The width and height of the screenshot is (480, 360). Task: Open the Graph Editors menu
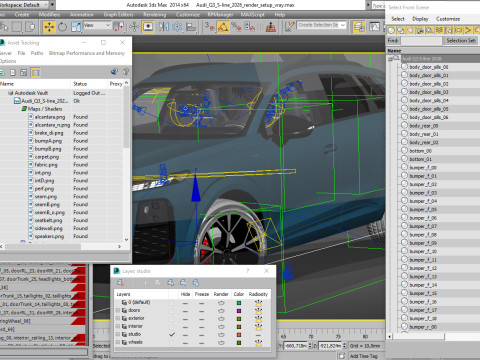118,15
